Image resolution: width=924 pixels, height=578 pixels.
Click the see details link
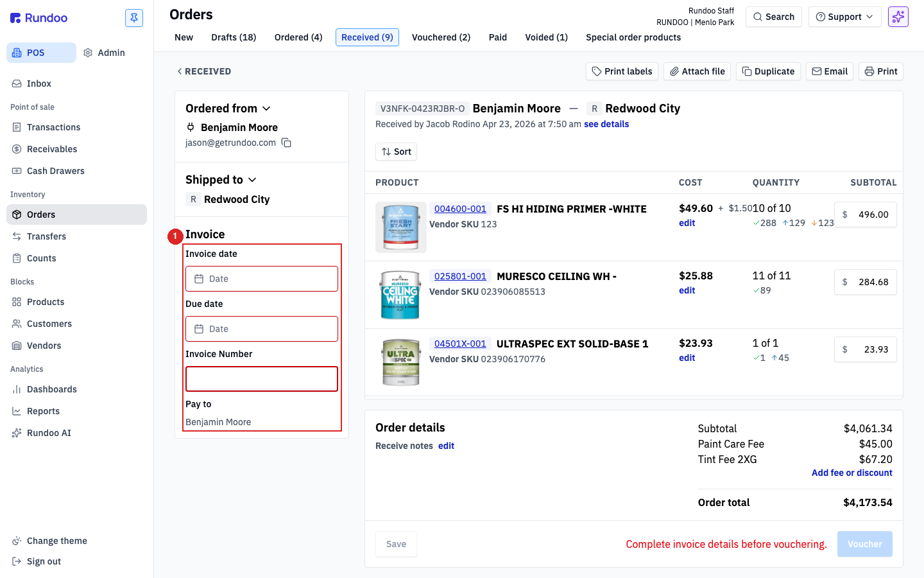[606, 124]
